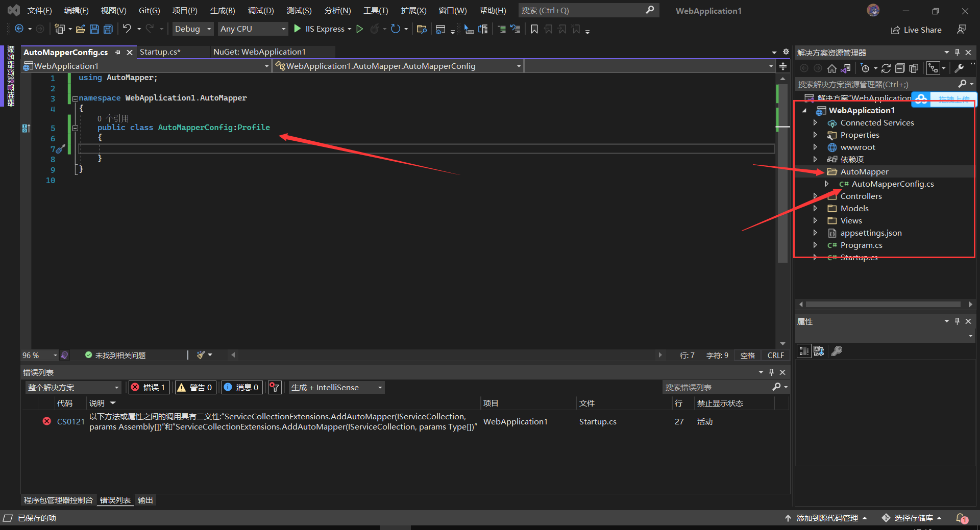Sync with Active Document in Solution Explorer
Screen dimensions: 980x530
tap(886, 68)
